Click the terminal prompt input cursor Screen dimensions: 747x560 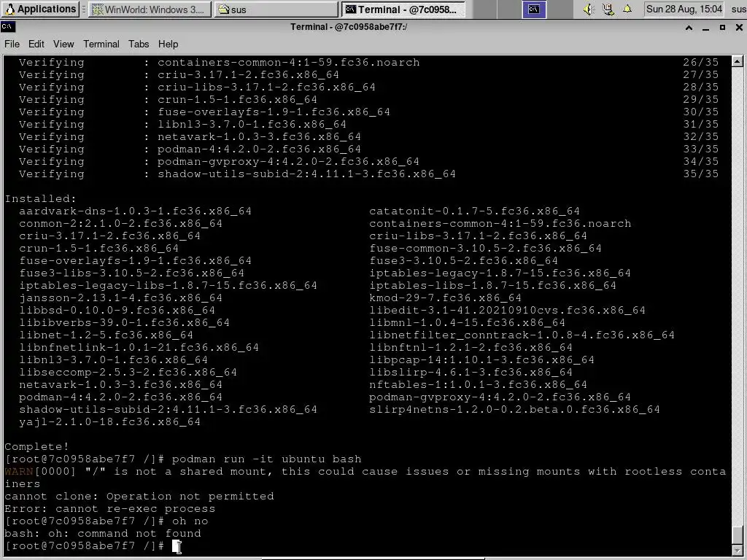click(177, 546)
